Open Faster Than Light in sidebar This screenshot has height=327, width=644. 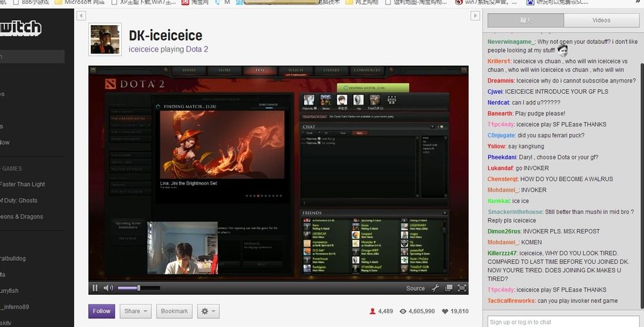tap(23, 184)
